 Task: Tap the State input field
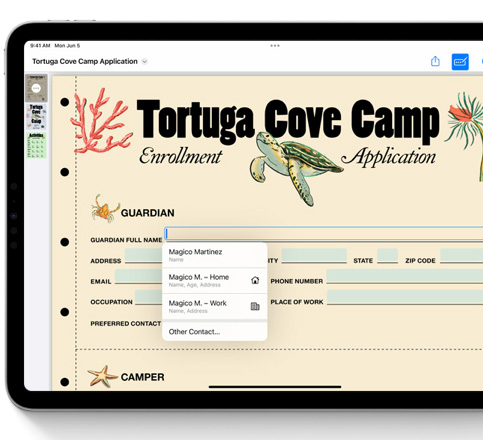tap(387, 255)
